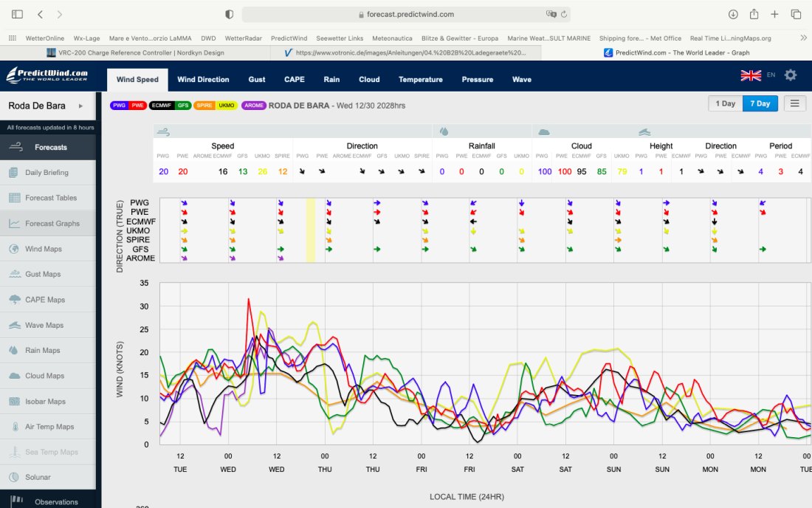The height and width of the screenshot is (508, 812).
Task: Click the hamburger menu icon beside 7 Day
Action: [794, 103]
